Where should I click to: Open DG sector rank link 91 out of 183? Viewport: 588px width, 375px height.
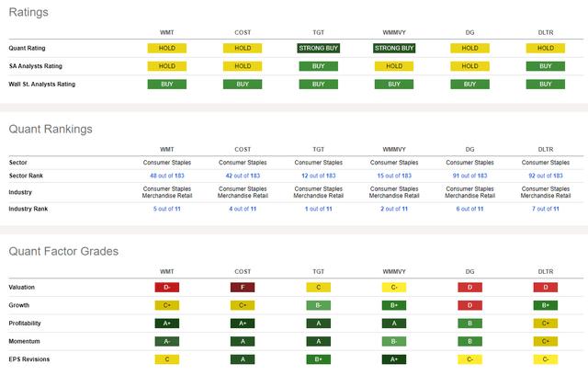click(x=469, y=176)
